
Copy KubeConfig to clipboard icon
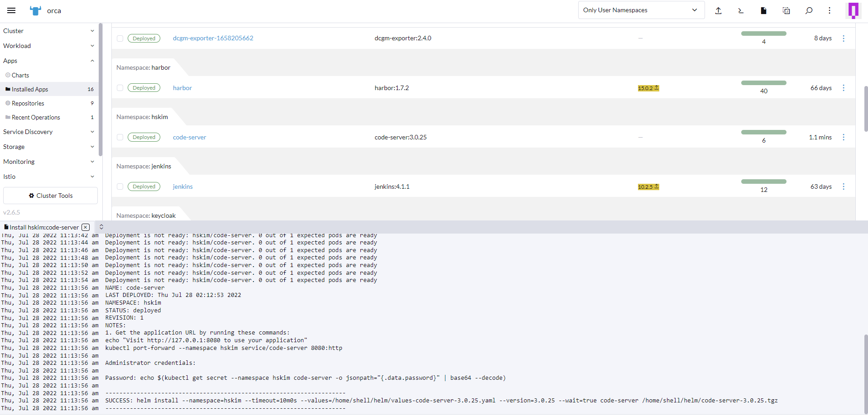click(x=786, y=10)
